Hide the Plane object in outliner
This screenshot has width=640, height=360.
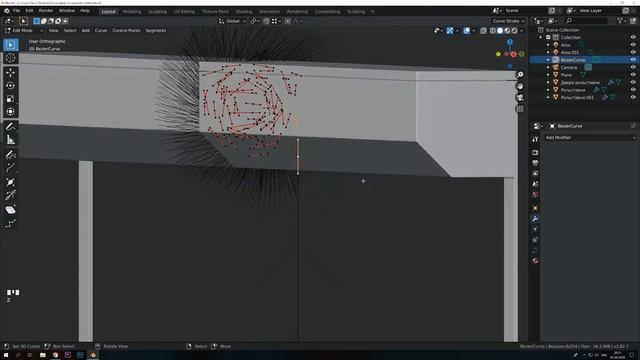[633, 75]
